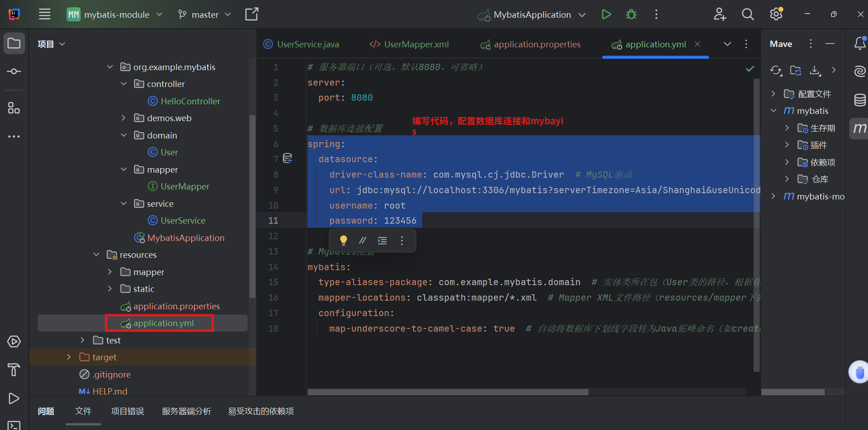Open the 文件 problems tab
The width and height of the screenshot is (868, 430).
(83, 411)
